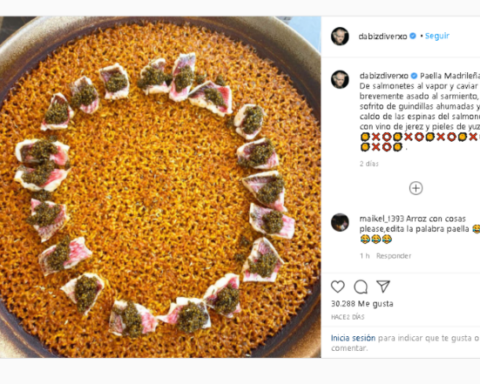
Task: Click the verified badge beside caption username
Action: click(414, 76)
